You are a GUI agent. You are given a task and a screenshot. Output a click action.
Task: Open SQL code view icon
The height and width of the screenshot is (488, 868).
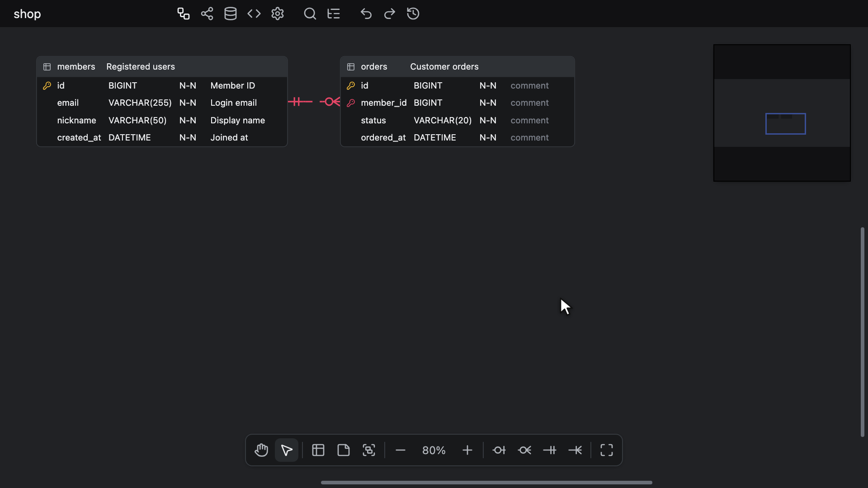click(x=254, y=14)
